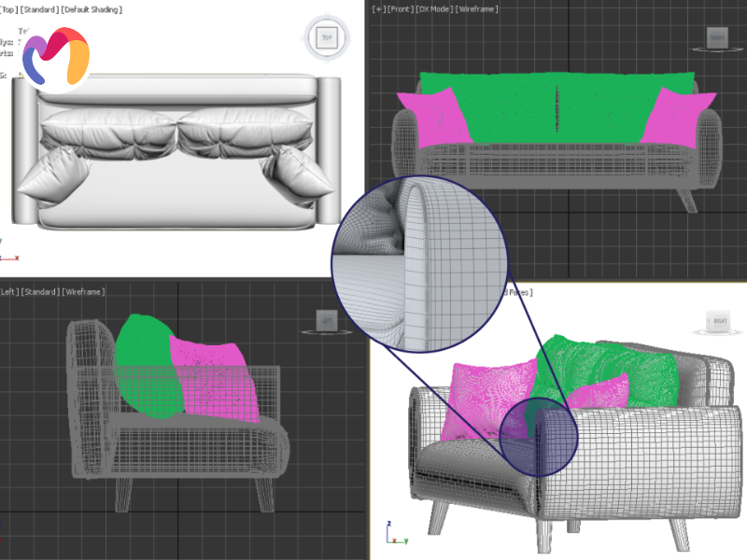Open the [+] viewport menu in Front view

[378, 8]
